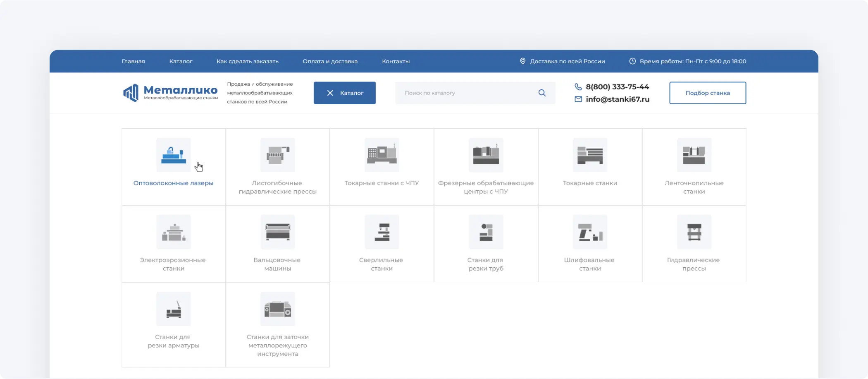The height and width of the screenshot is (379, 868).
Task: Open Оплата и доставка menu item
Action: (x=330, y=61)
